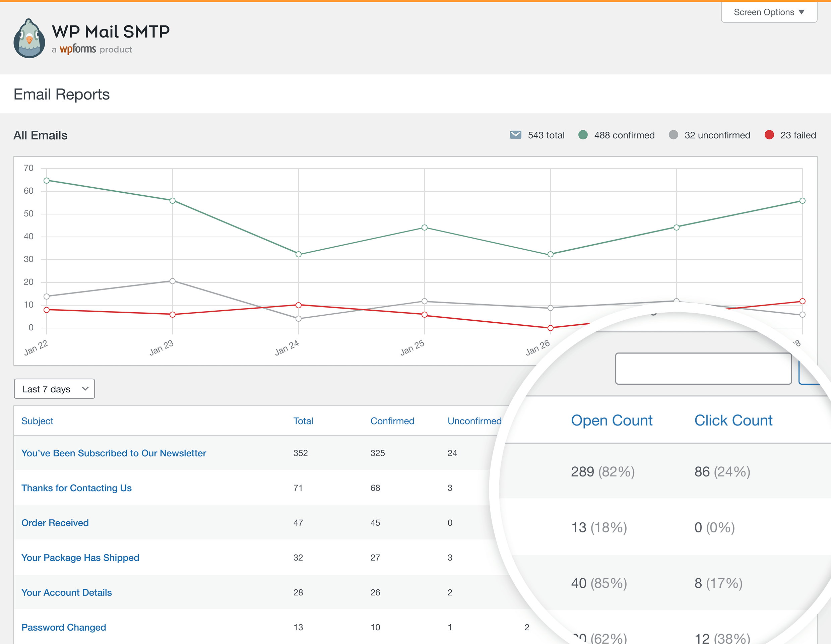Click the green confirmed legend dot
Image resolution: width=831 pixels, height=644 pixels.
(582, 135)
